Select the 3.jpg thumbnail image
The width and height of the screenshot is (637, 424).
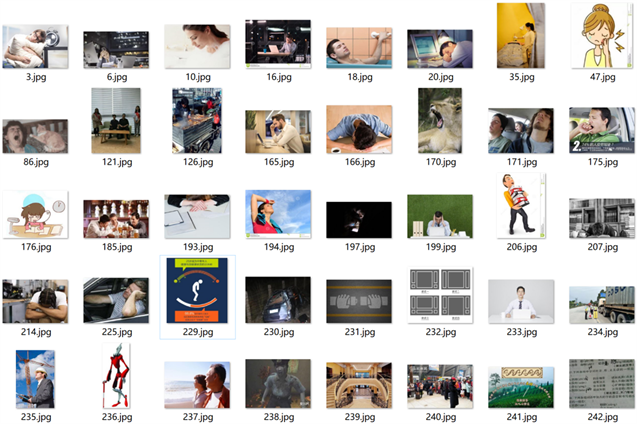(35, 46)
